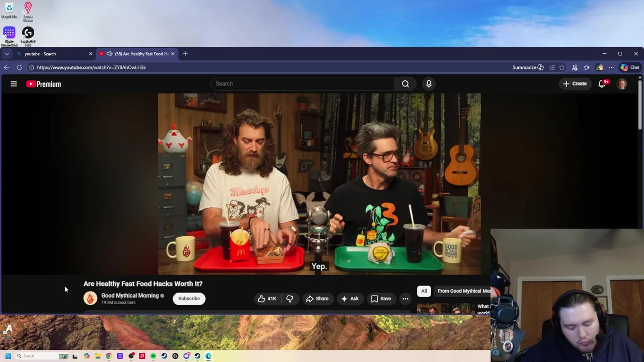This screenshot has width=644, height=362.
Task: Close the Are Healthy Fast Food tab
Action: [173, 54]
